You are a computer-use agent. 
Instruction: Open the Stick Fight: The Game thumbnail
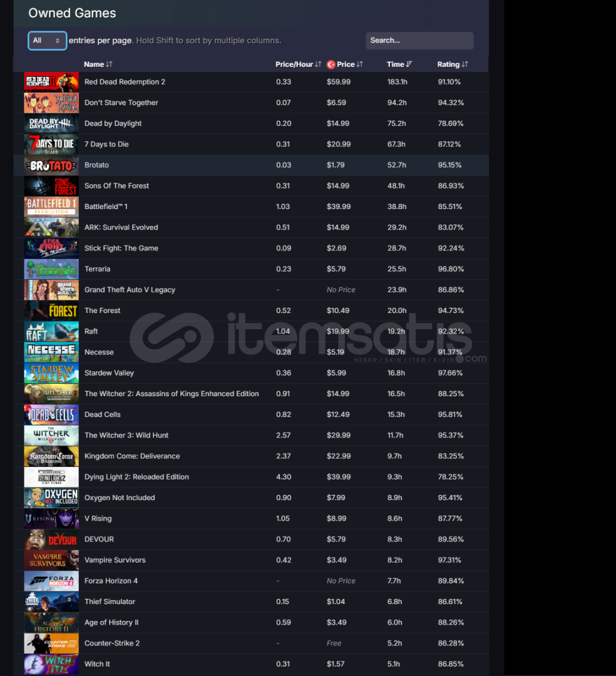51,248
